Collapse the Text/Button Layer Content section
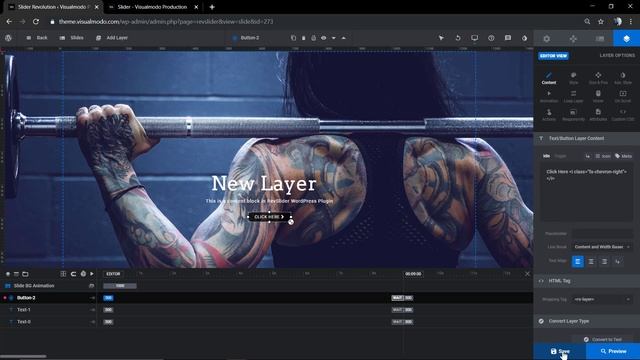This screenshot has height=360, width=640. pyautogui.click(x=587, y=138)
